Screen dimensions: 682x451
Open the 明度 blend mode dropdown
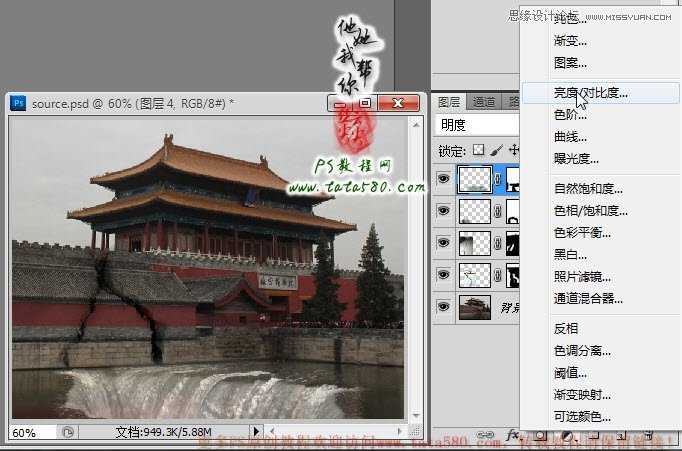pyautogui.click(x=478, y=125)
